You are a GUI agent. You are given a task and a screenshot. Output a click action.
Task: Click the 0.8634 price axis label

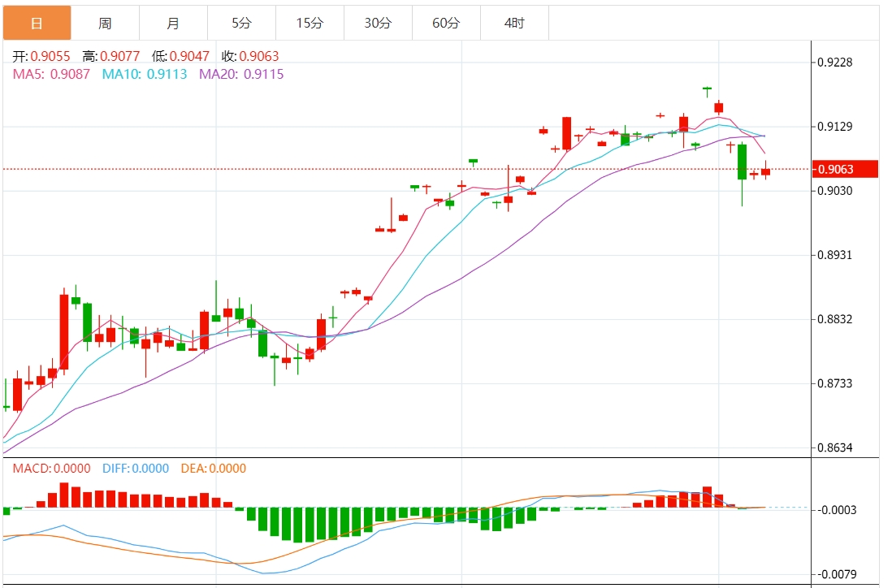point(834,447)
